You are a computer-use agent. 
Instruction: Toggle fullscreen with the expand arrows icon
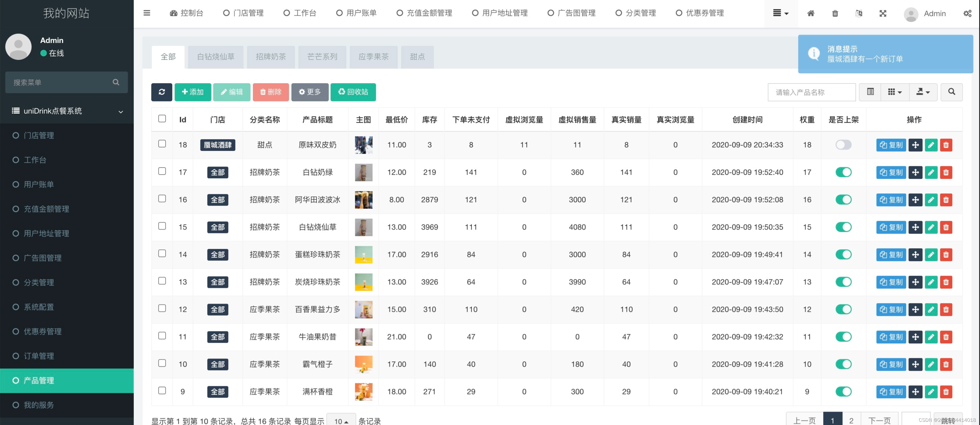pos(883,13)
